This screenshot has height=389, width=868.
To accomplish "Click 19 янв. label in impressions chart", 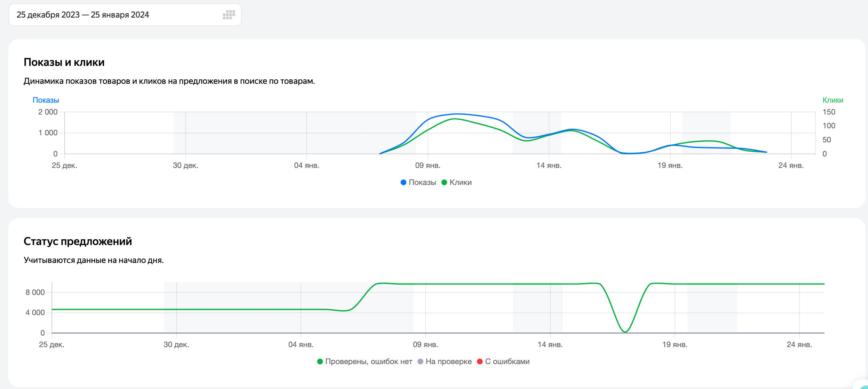I will tap(670, 165).
